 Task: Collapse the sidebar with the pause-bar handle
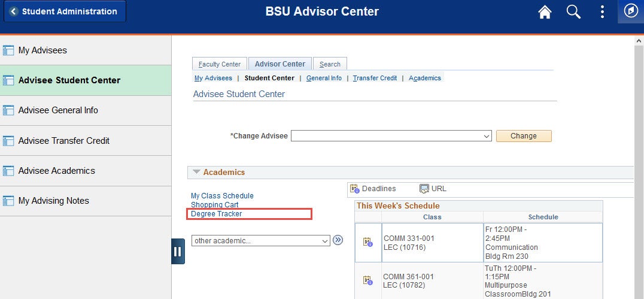click(x=178, y=251)
